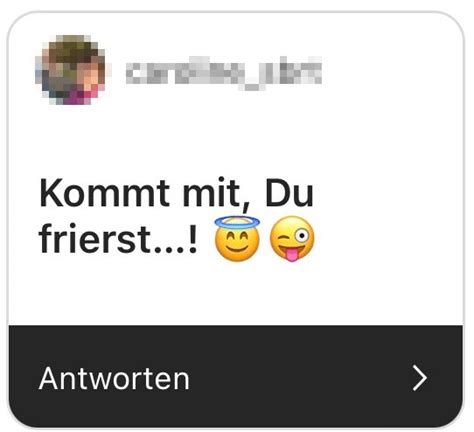The height and width of the screenshot is (432, 474).
Task: Tap the winking tongue-out emoji
Action: (292, 239)
